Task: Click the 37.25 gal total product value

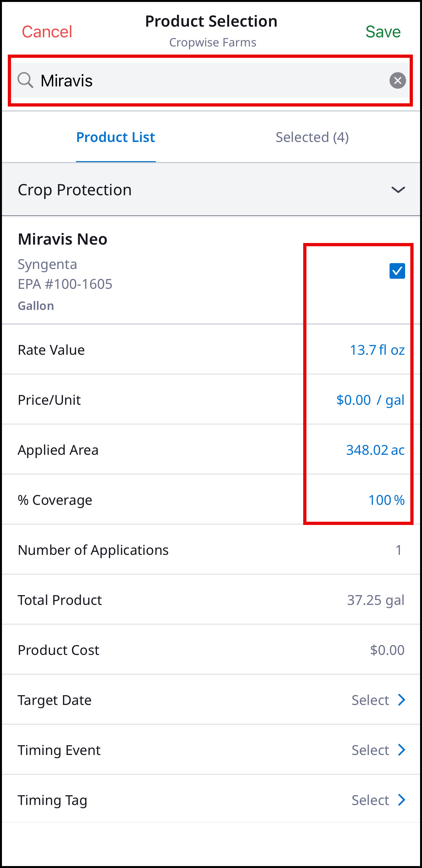Action: (x=376, y=600)
